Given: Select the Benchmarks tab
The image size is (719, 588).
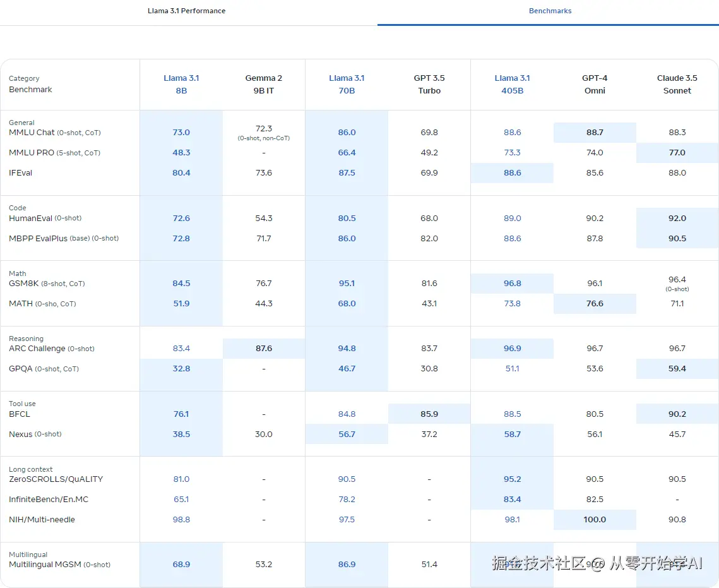Looking at the screenshot, I should tap(550, 11).
